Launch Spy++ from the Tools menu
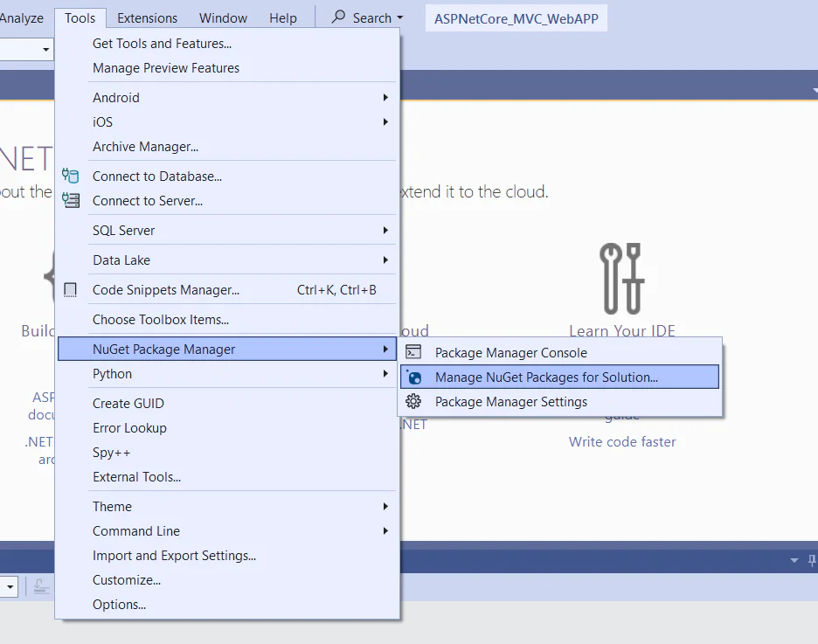The height and width of the screenshot is (644, 818). tap(227, 453)
